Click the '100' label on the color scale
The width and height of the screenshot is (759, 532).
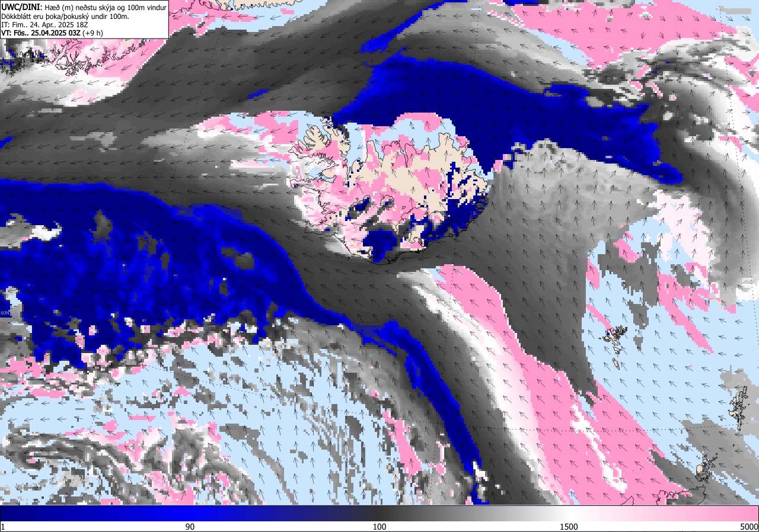pyautogui.click(x=379, y=527)
